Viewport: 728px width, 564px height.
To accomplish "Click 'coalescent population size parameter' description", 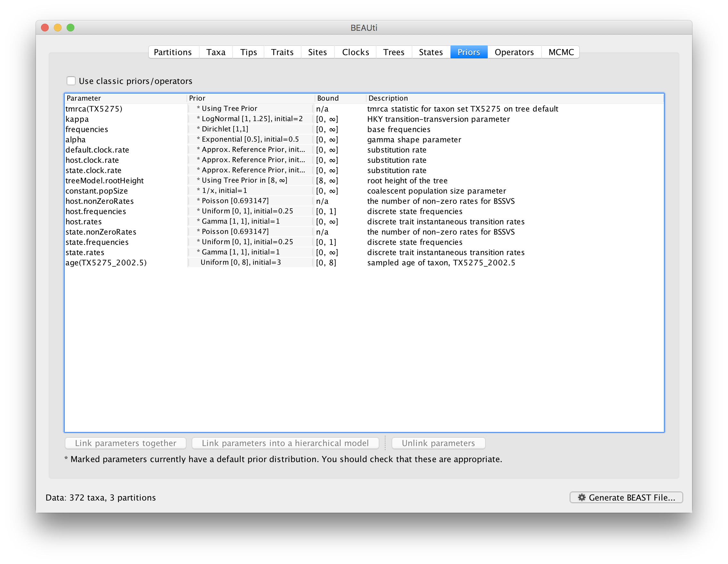I will (436, 191).
